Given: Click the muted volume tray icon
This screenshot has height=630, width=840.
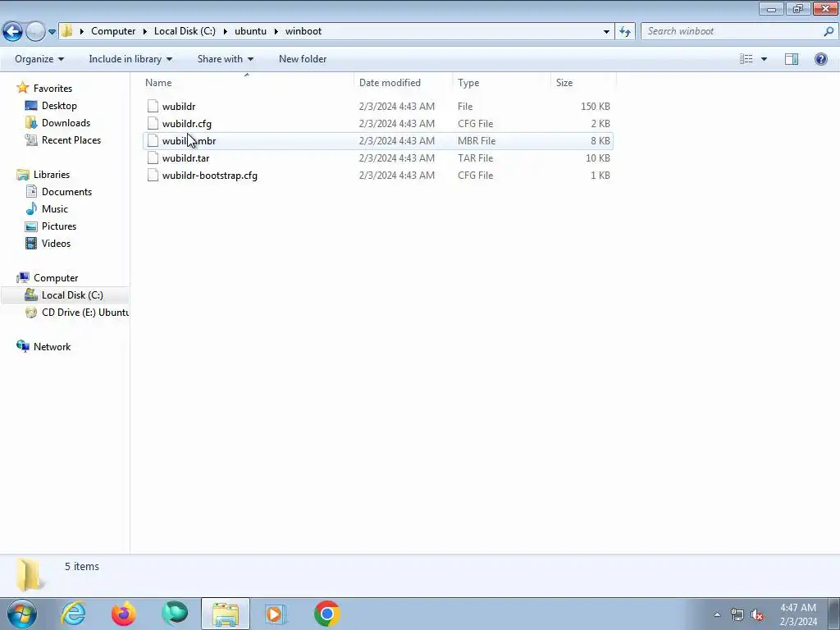Looking at the screenshot, I should point(757,614).
